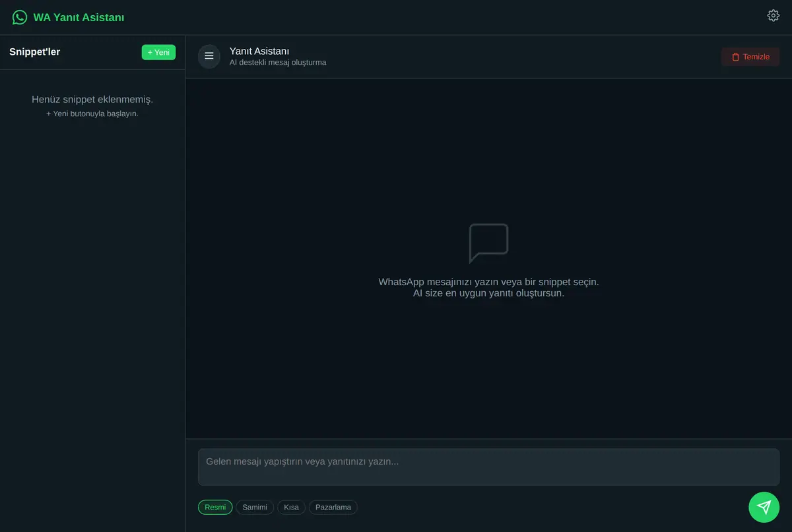Click the WA Yanıt Asistanı app title

[x=79, y=18]
